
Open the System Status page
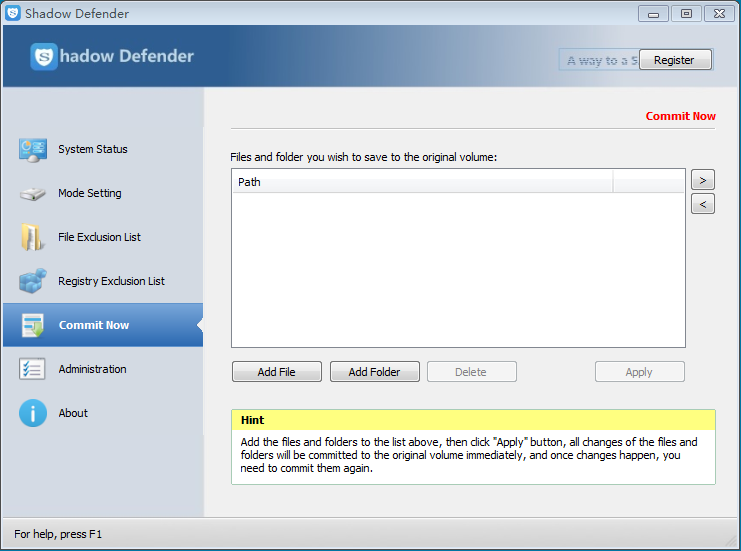(x=93, y=150)
